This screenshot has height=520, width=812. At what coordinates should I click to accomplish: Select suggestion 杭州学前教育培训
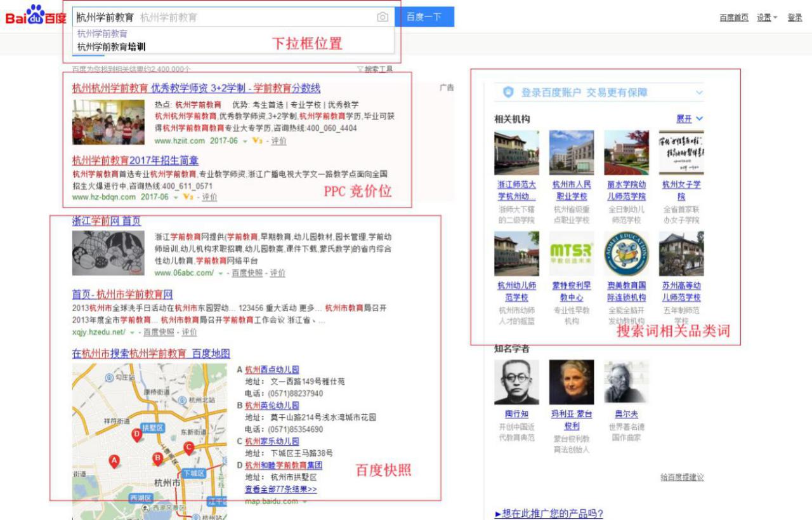(112, 46)
